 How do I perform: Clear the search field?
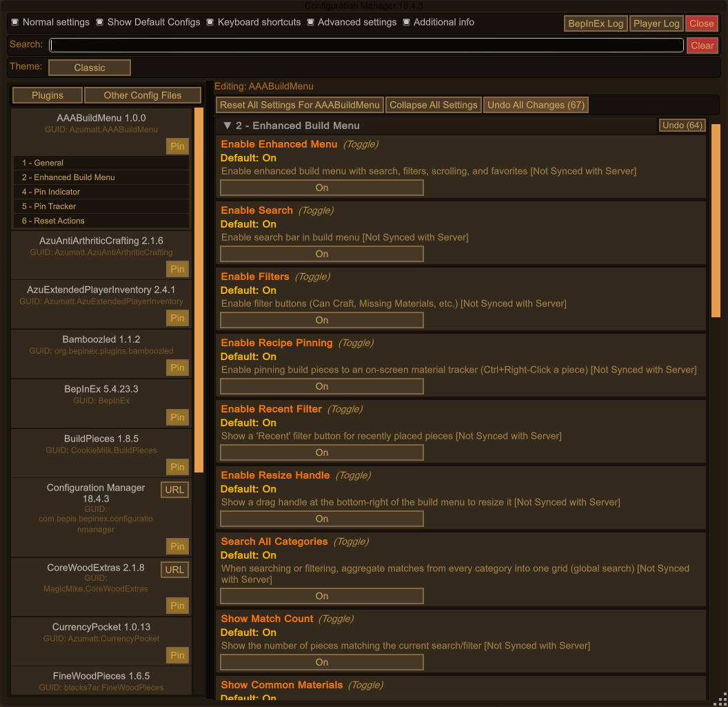(702, 46)
